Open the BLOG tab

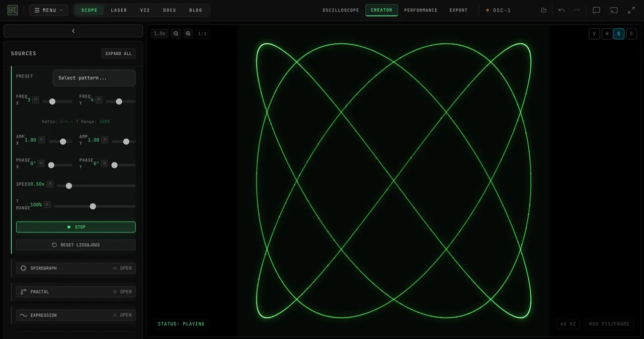point(196,10)
